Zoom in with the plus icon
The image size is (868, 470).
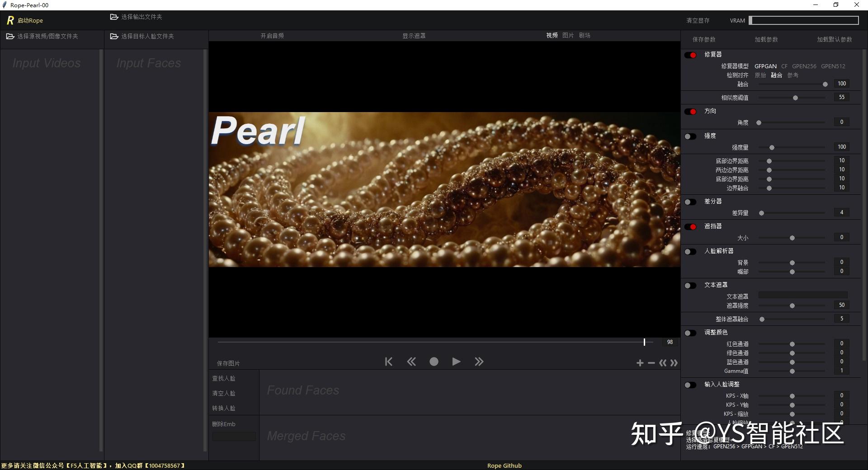click(639, 362)
